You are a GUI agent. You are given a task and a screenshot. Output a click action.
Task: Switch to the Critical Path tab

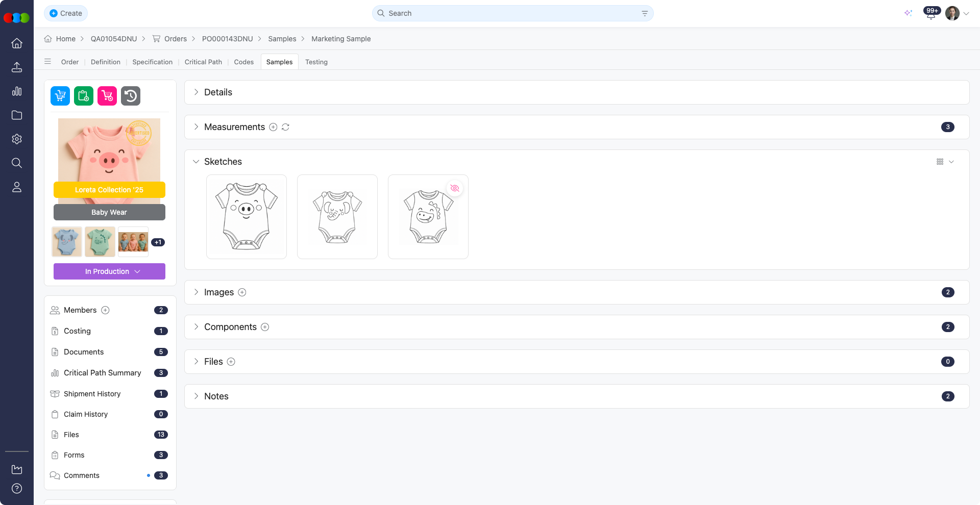(203, 62)
